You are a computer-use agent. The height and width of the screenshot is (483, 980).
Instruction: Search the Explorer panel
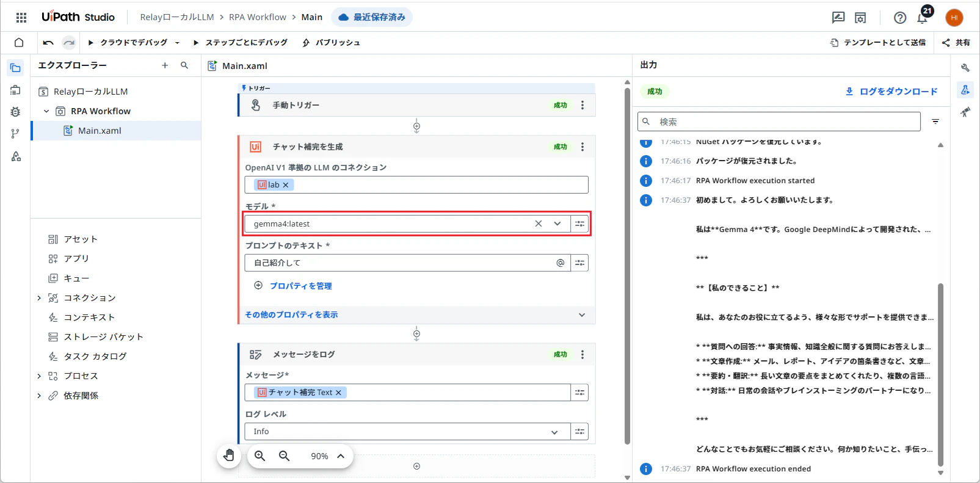pyautogui.click(x=184, y=65)
